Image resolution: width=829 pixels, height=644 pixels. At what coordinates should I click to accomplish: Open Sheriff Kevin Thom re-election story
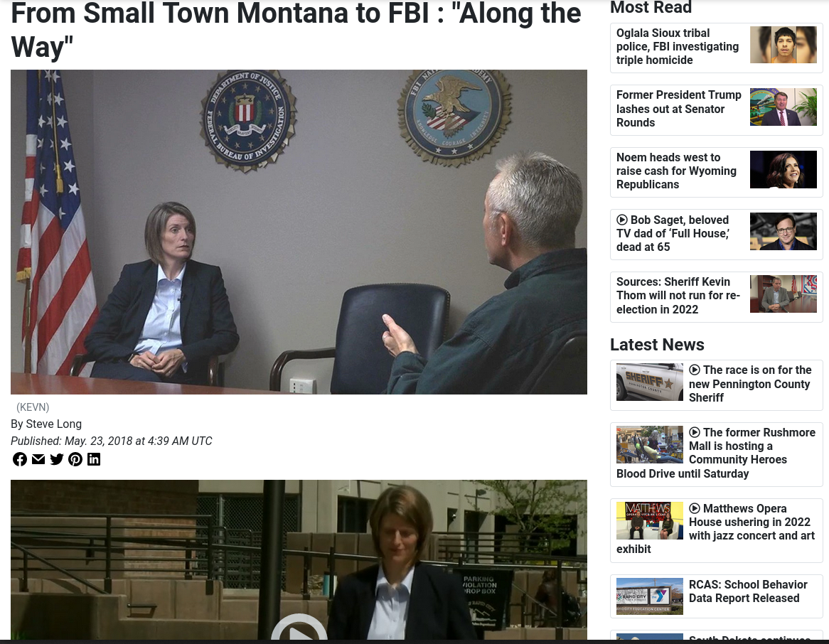pos(678,296)
